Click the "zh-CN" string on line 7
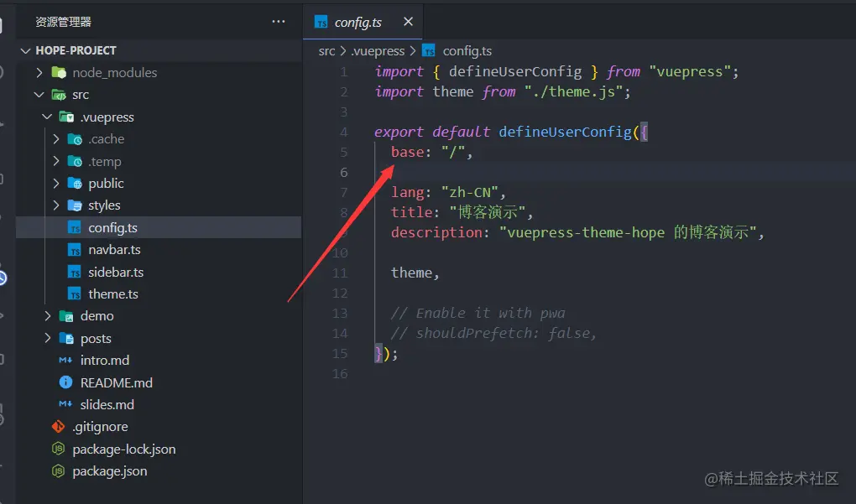The height and width of the screenshot is (504, 856). pos(469,192)
